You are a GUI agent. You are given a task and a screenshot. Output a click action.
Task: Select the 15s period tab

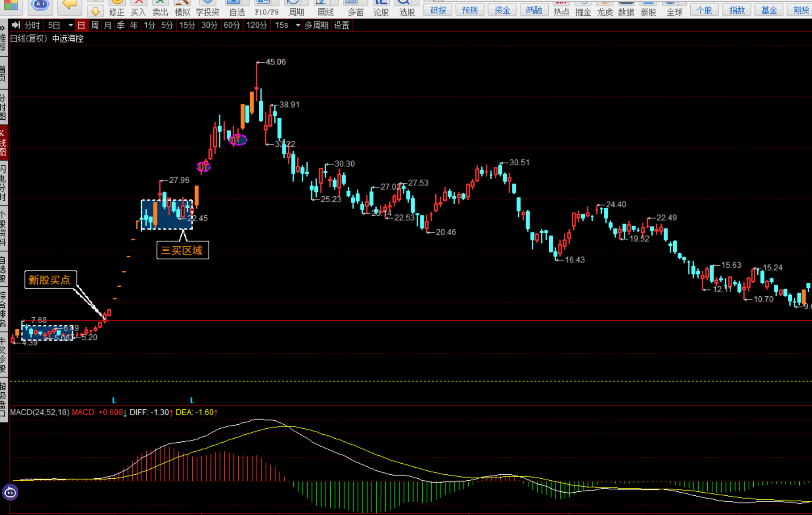click(x=282, y=25)
